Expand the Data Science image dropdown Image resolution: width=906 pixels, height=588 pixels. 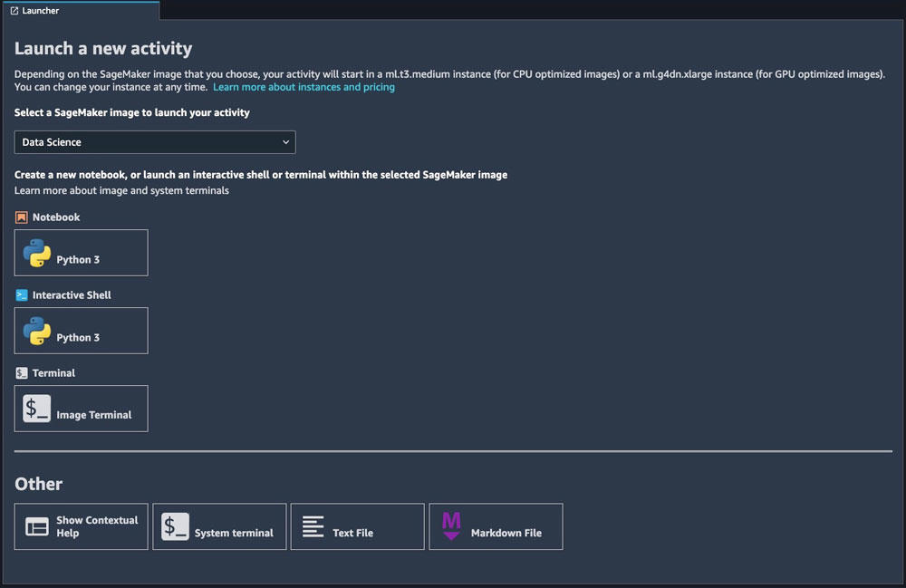point(155,142)
